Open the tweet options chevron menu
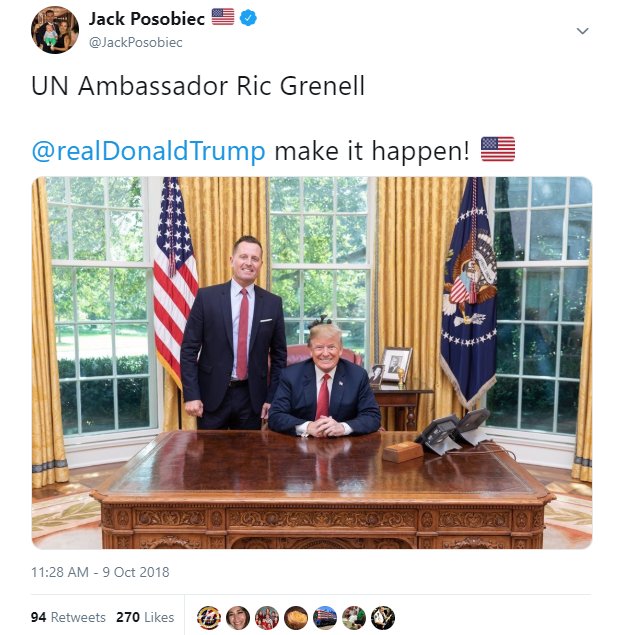This screenshot has width=619, height=635. pyautogui.click(x=582, y=31)
